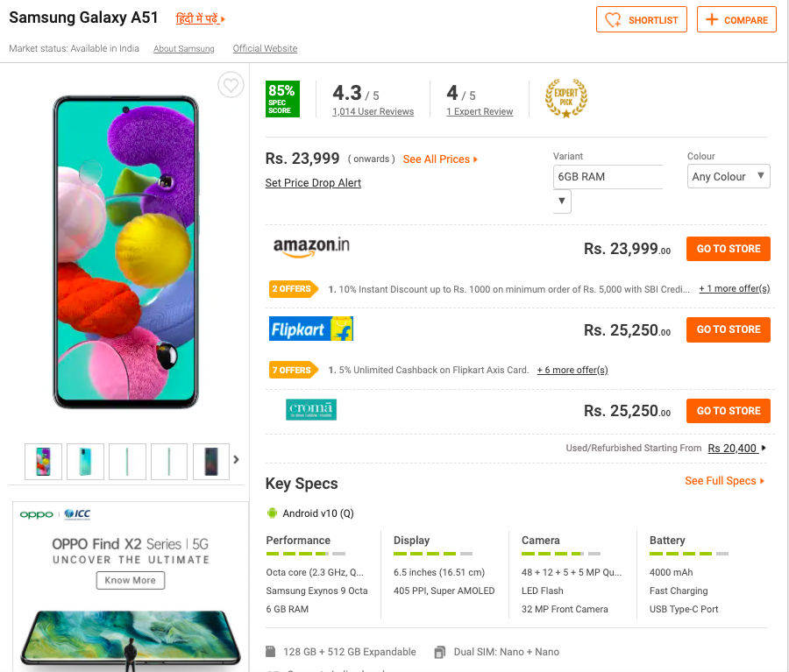Add phone to Compare list

[x=736, y=20]
